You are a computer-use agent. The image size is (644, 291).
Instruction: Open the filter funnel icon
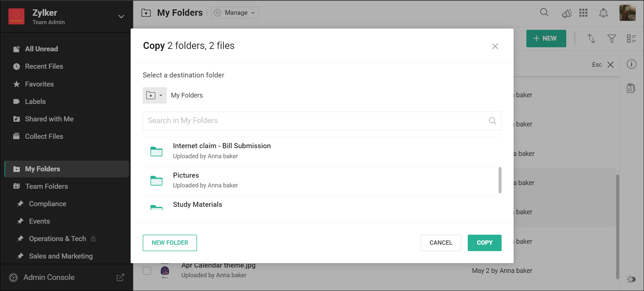[611, 39]
